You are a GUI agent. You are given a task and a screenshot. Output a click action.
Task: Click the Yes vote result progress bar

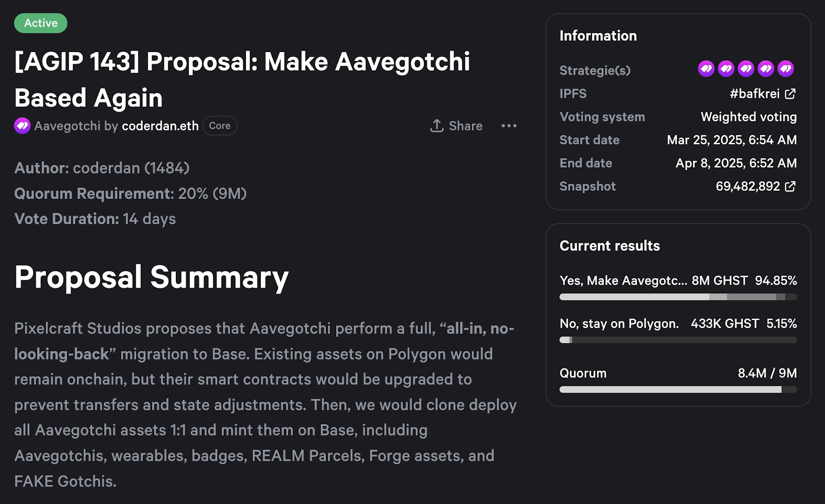tap(678, 297)
